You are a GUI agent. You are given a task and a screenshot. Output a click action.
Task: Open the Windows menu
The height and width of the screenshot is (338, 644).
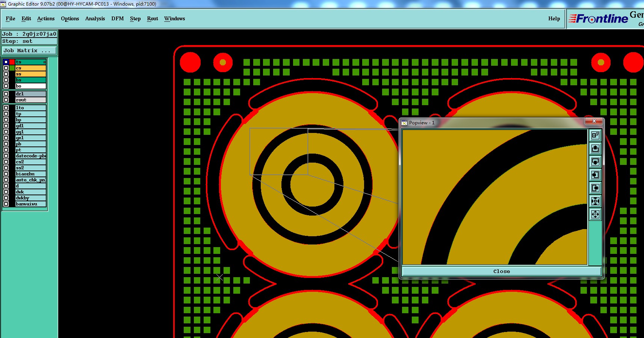pyautogui.click(x=175, y=18)
